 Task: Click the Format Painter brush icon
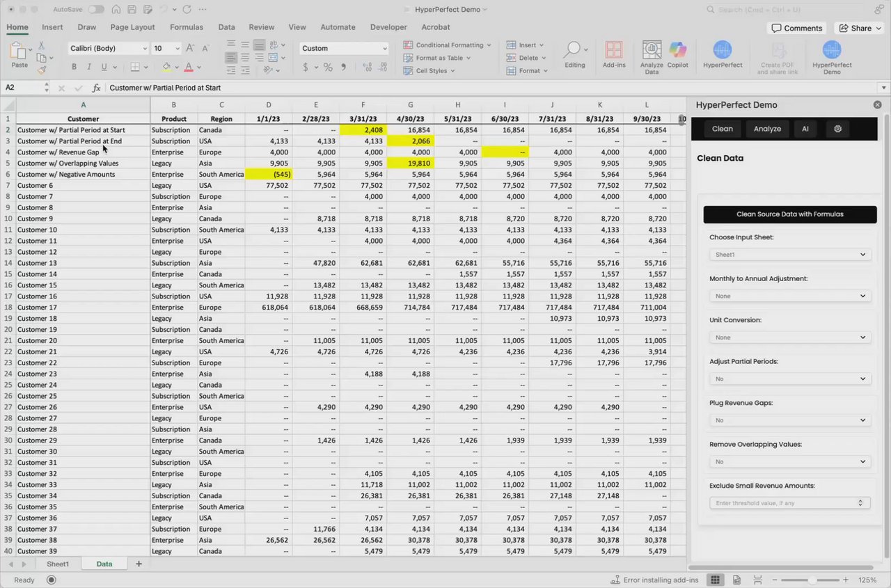tap(42, 70)
